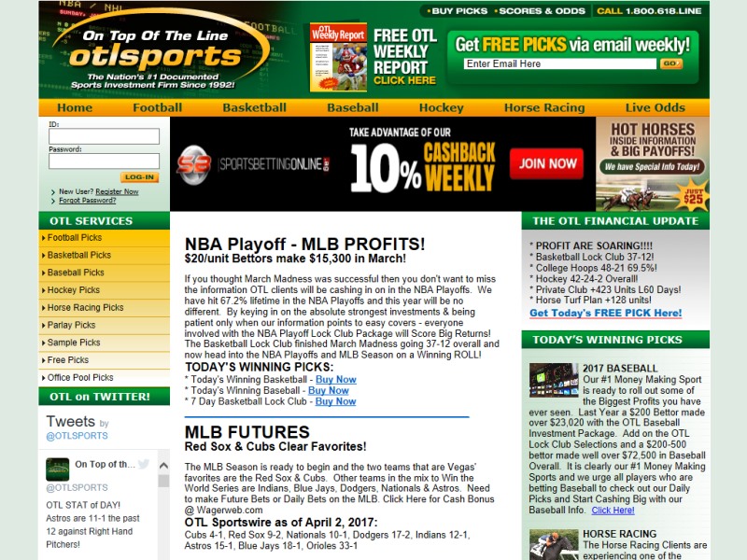Click Free OTL Weekly Report Click Here
The height and width of the screenshot is (560, 747).
tap(404, 56)
